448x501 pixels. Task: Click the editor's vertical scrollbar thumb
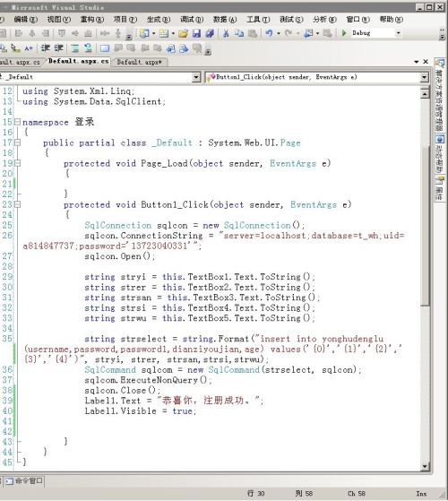[425, 226]
